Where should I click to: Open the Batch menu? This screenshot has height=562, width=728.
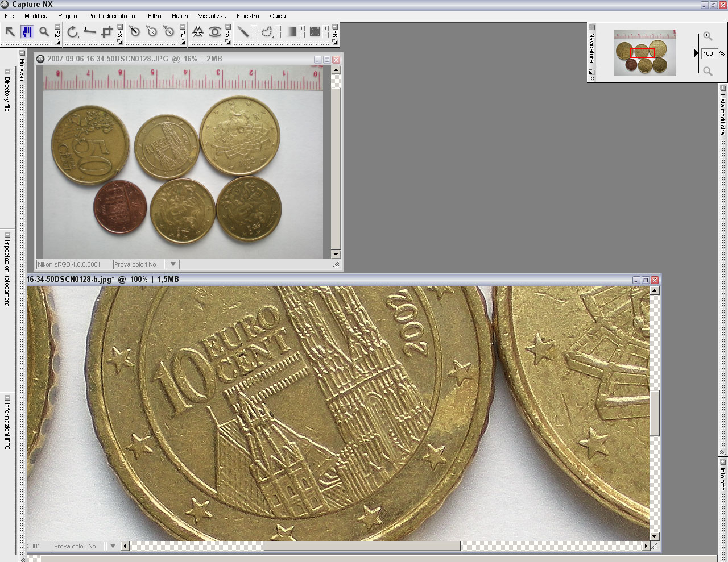point(180,16)
